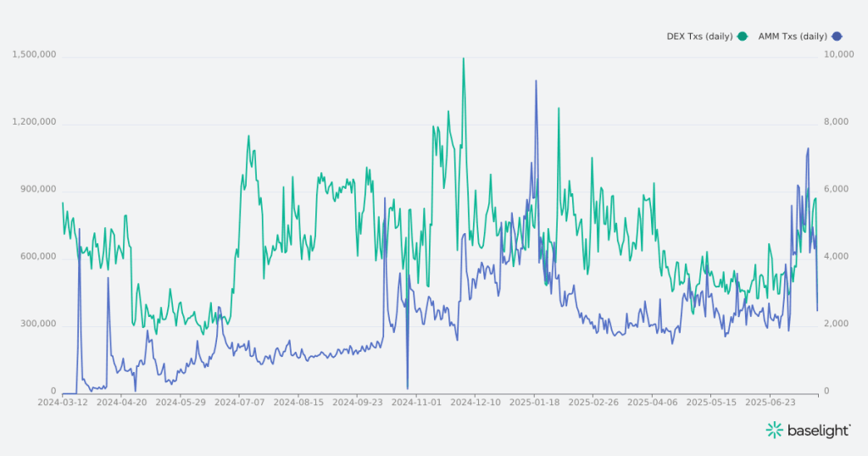This screenshot has height=456, width=868.
Task: Select the 2024-09-23 x-axis date label
Action: pyautogui.click(x=357, y=403)
